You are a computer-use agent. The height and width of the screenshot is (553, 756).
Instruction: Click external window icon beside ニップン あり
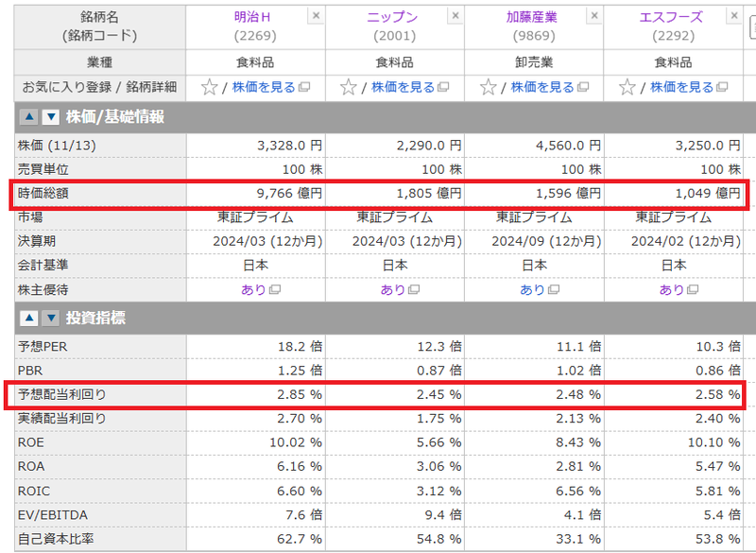[x=414, y=290]
